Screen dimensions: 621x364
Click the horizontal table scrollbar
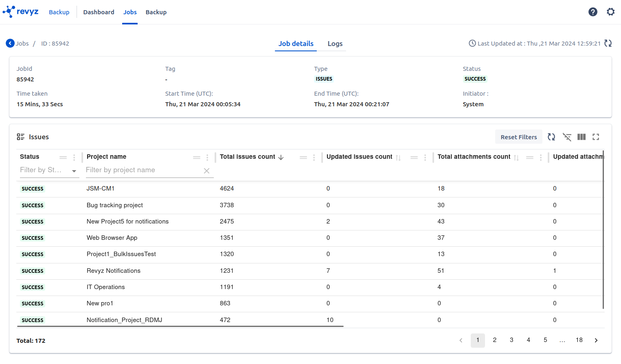pyautogui.click(x=180, y=326)
